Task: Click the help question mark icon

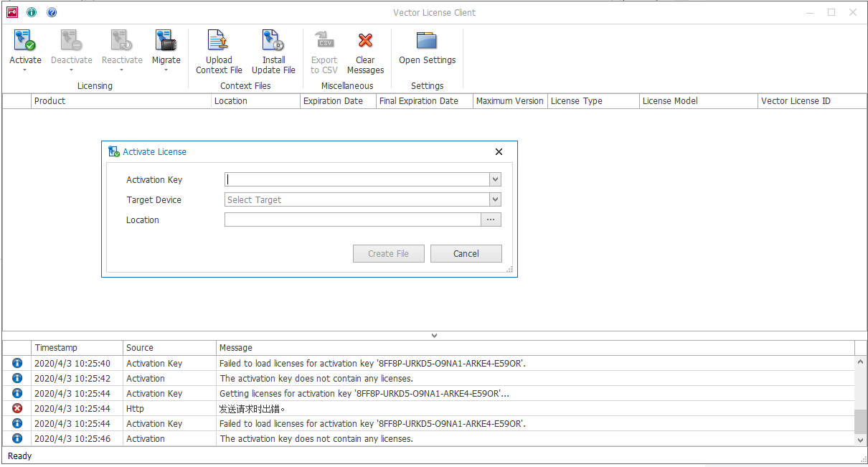Action: tap(51, 12)
